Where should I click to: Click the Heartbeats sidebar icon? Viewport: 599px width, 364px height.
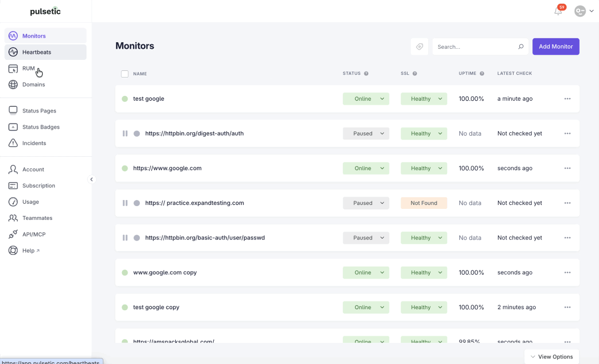click(13, 52)
